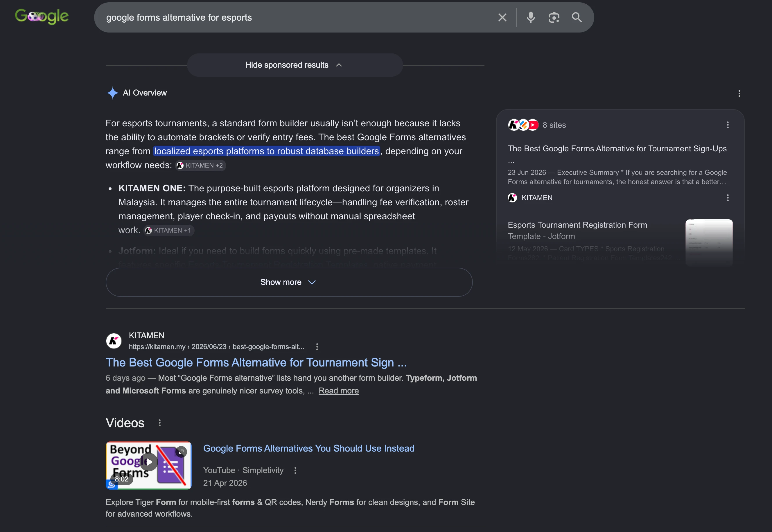Viewport: 772px width, 532px height.
Task: Click highlighted localized esports platforms text
Action: pos(266,151)
